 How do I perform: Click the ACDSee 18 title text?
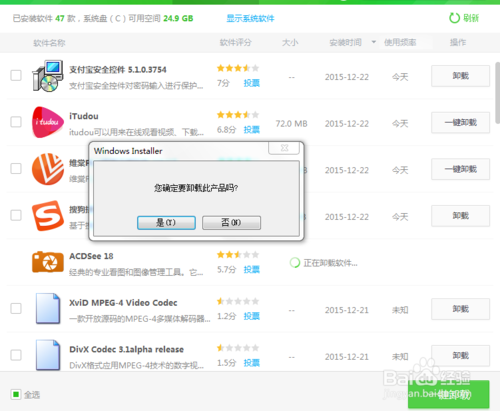tap(91, 256)
